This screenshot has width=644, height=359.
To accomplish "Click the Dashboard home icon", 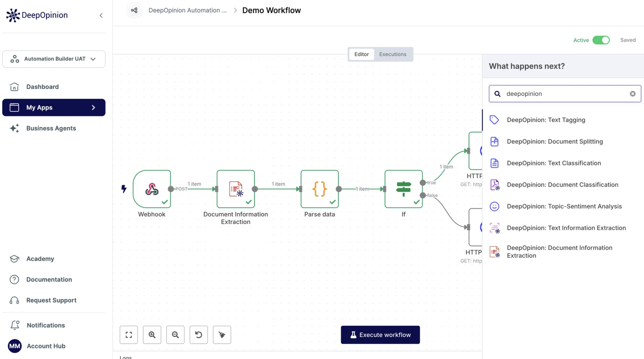I will pos(14,87).
